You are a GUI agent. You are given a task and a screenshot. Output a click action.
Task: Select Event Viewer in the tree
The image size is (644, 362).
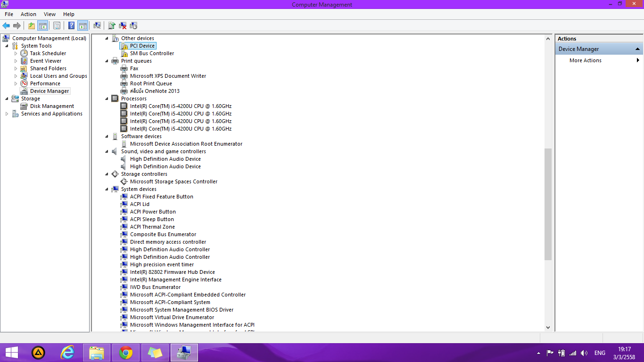tap(46, 61)
